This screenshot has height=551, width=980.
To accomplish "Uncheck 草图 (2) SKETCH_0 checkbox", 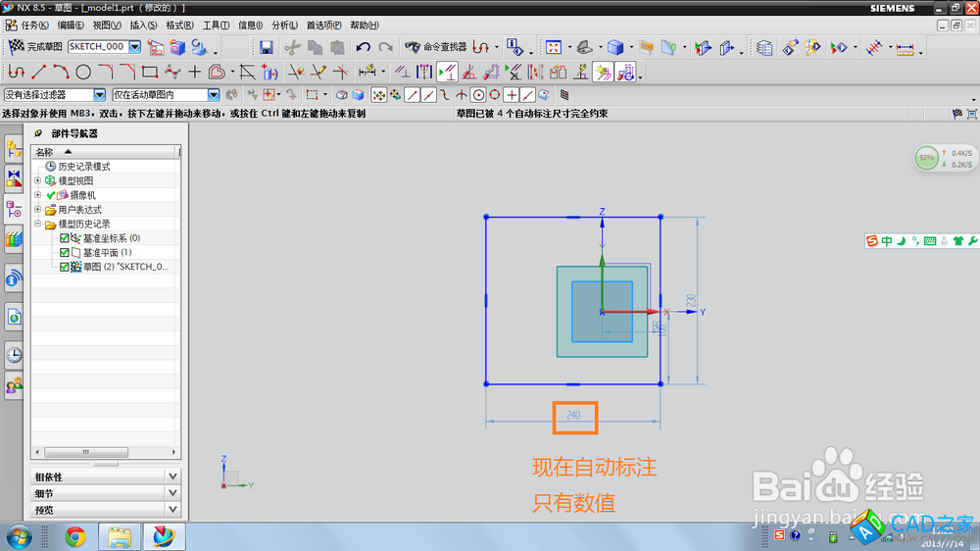I will (x=65, y=267).
